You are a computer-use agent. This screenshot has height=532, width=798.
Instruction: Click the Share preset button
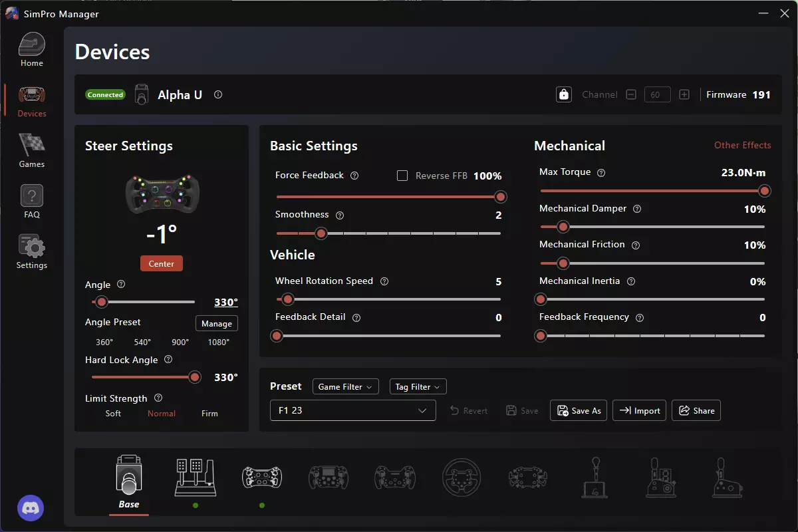tap(696, 410)
